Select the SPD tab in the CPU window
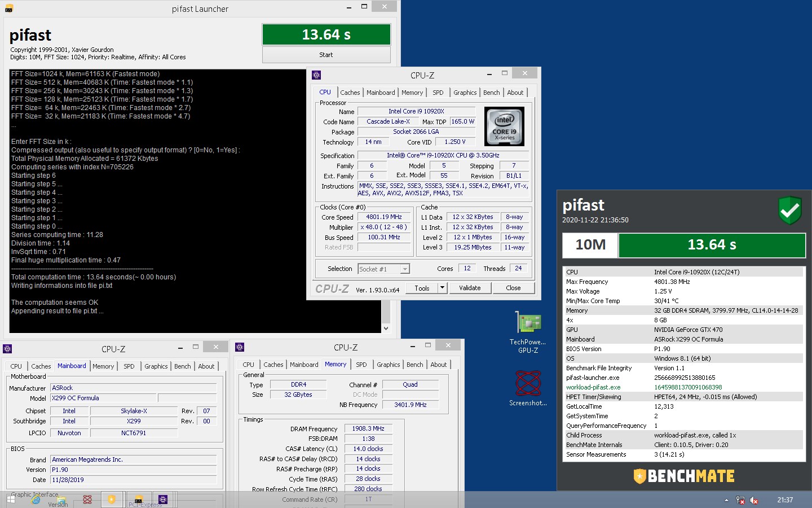The width and height of the screenshot is (812, 508). [x=438, y=93]
